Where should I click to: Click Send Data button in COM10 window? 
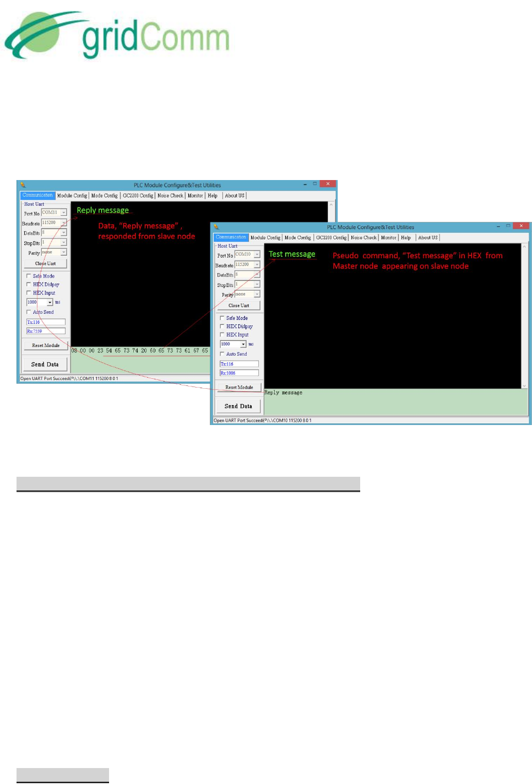(238, 406)
